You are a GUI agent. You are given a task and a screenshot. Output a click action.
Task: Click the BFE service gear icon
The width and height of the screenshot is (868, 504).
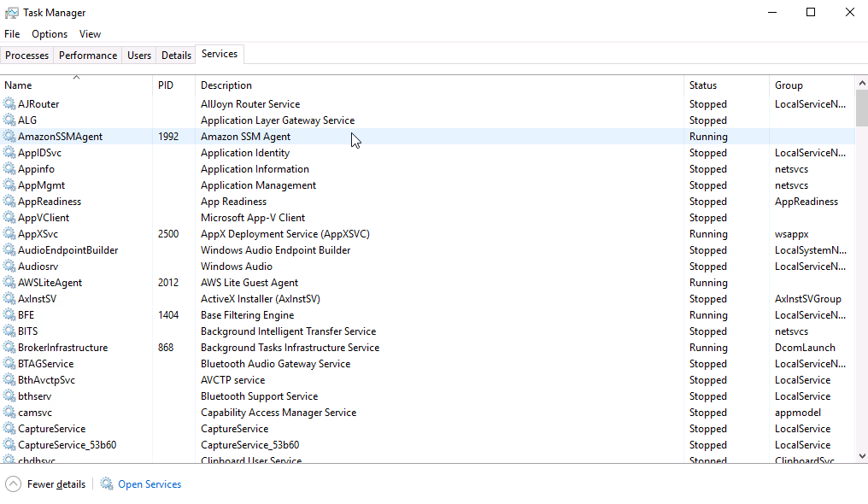click(x=9, y=315)
